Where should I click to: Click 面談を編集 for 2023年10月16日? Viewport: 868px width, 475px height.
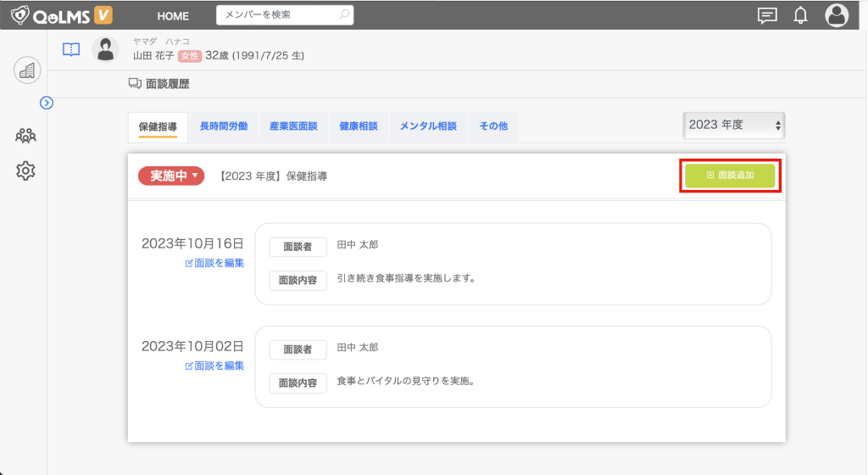pos(214,263)
